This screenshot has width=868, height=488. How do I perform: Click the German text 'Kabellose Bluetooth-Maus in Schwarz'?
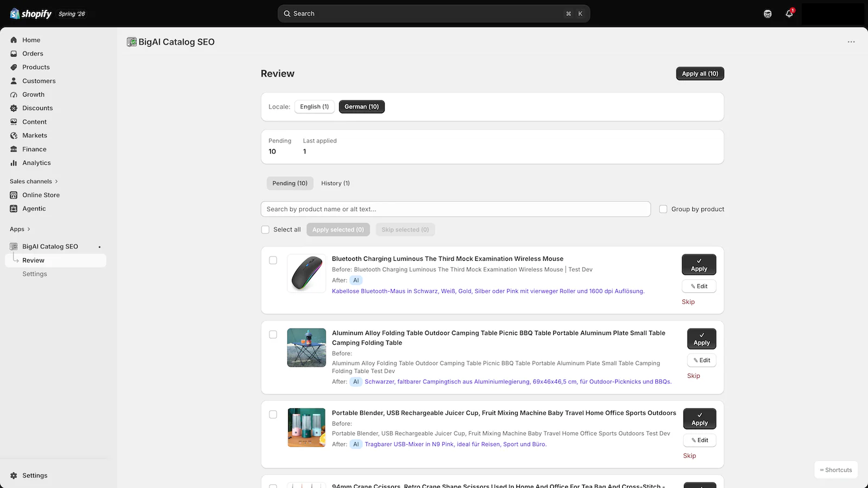tap(385, 291)
